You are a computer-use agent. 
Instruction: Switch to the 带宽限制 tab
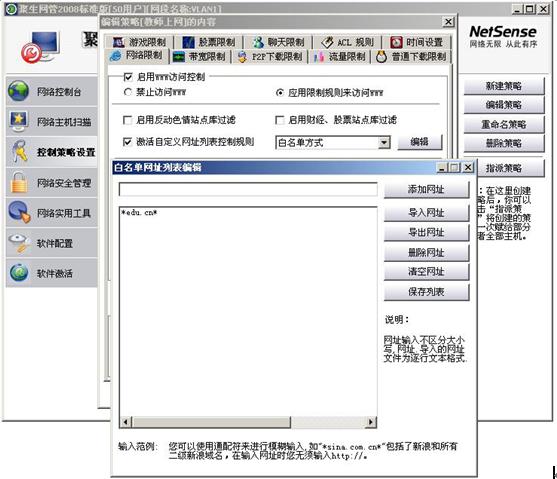point(199,56)
